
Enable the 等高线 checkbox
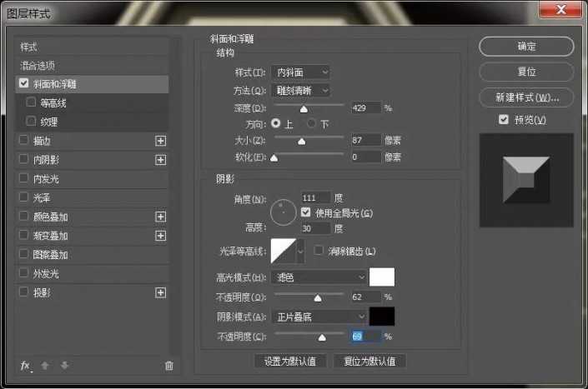pyautogui.click(x=32, y=103)
